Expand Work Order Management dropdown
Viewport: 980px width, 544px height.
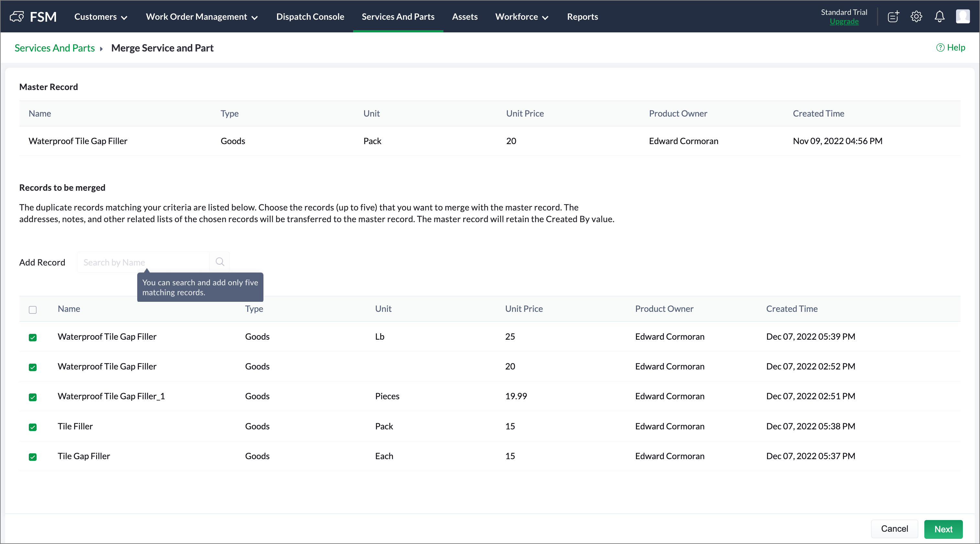point(202,17)
